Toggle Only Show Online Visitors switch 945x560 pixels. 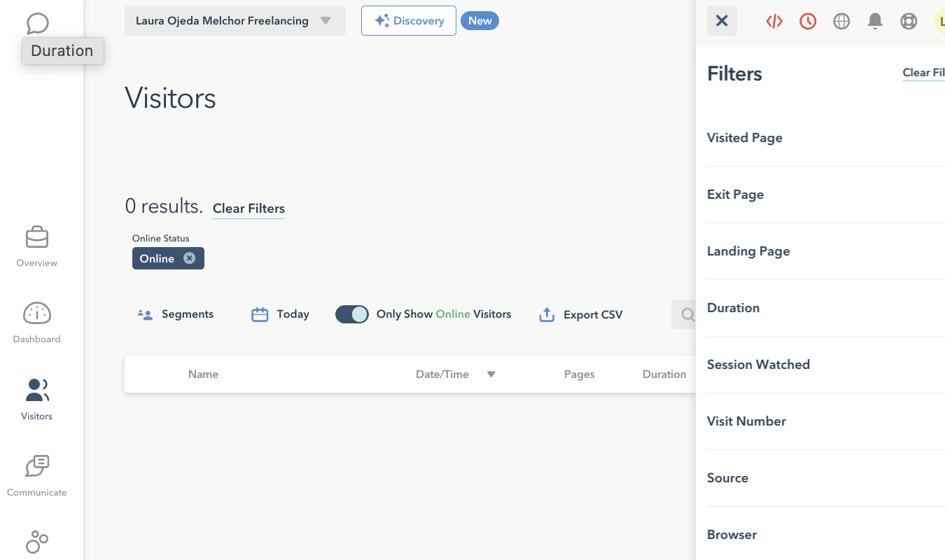(x=351, y=314)
